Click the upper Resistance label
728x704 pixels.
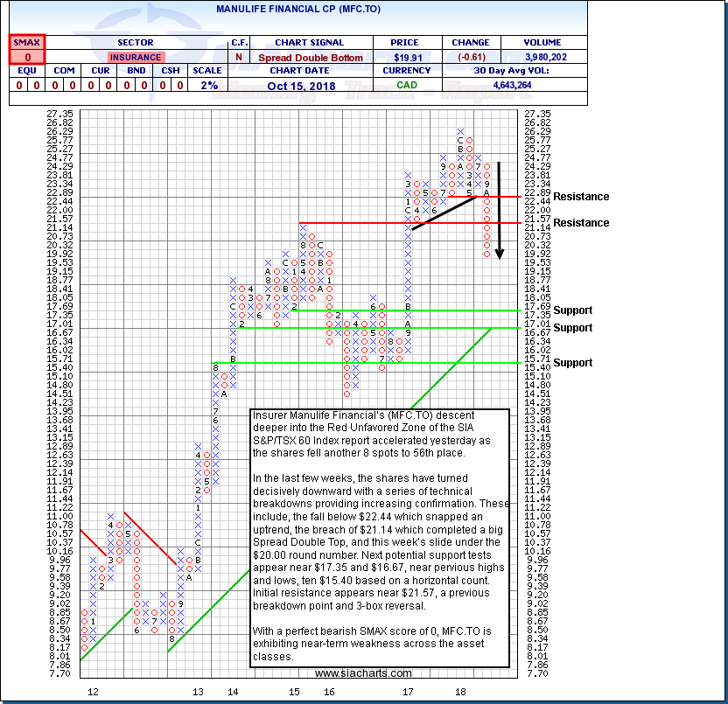click(x=581, y=197)
